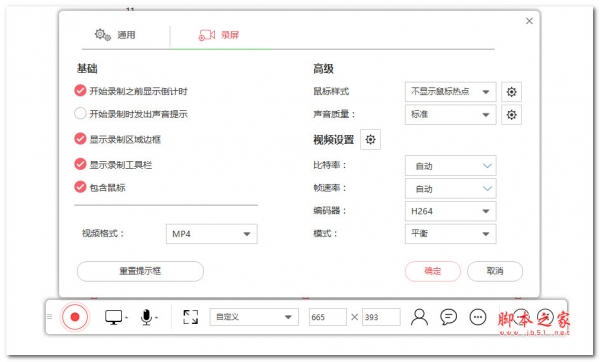Click the monitor screen source icon

pyautogui.click(x=114, y=317)
